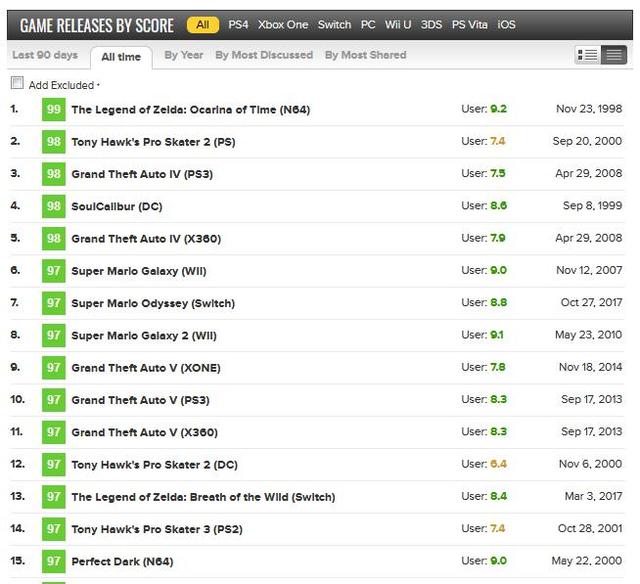Click user score 8.4 for Breath of the Wild
Image resolution: width=640 pixels, height=584 pixels.
coord(498,496)
